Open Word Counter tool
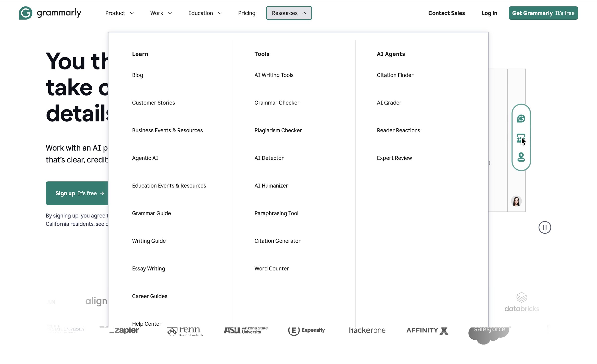This screenshot has height=364, width=597. point(272,268)
